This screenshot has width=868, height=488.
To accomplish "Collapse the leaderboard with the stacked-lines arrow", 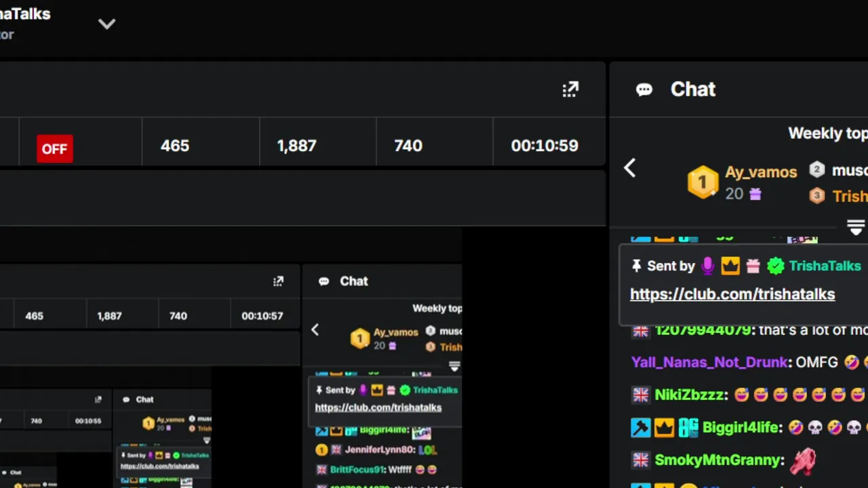I will click(x=856, y=228).
